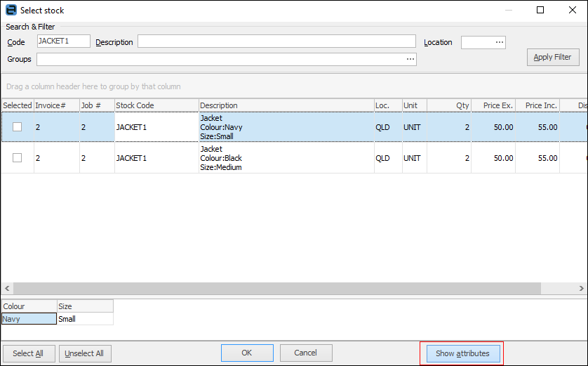Click the Cancel button
The width and height of the screenshot is (588, 366).
[x=306, y=353]
